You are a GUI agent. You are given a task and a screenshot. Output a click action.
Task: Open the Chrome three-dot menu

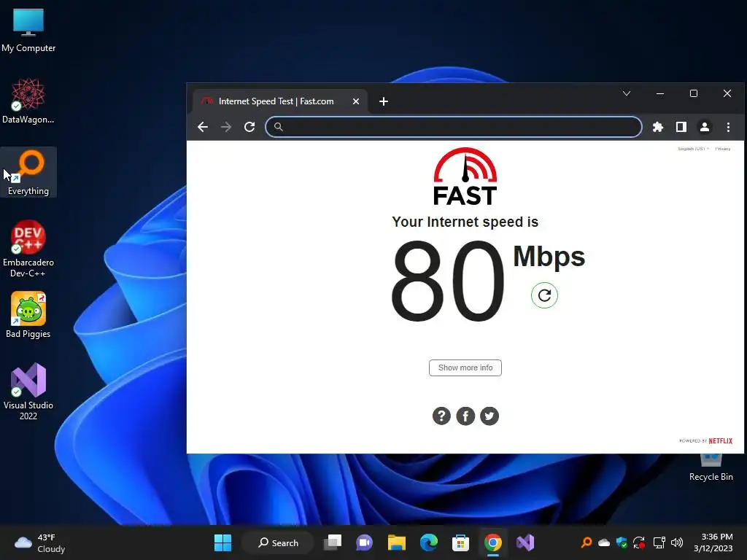[728, 127]
